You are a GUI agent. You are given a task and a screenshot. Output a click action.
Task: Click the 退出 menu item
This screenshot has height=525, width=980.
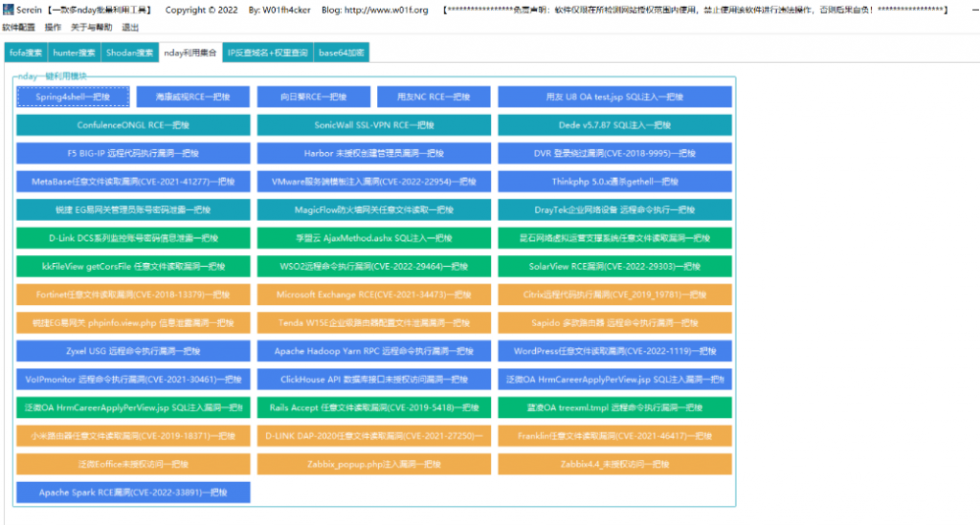(x=130, y=28)
